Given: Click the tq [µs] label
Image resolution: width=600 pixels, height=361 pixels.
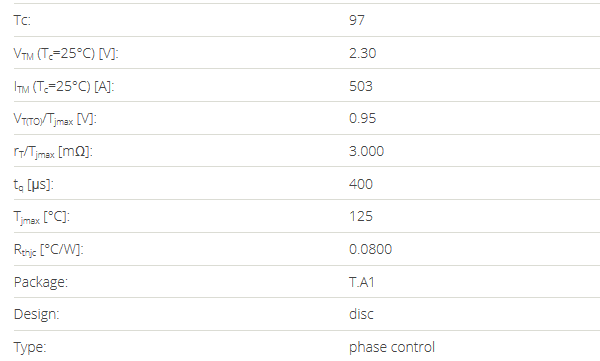Looking at the screenshot, I should tap(34, 185).
